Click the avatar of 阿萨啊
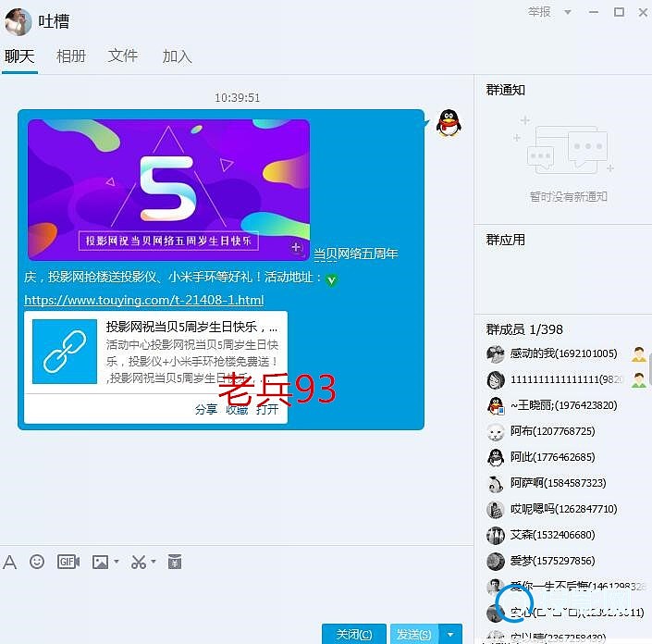 pyautogui.click(x=496, y=484)
